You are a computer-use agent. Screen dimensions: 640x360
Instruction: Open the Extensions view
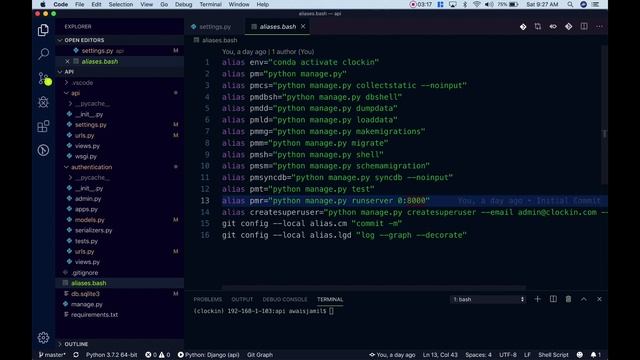43,126
